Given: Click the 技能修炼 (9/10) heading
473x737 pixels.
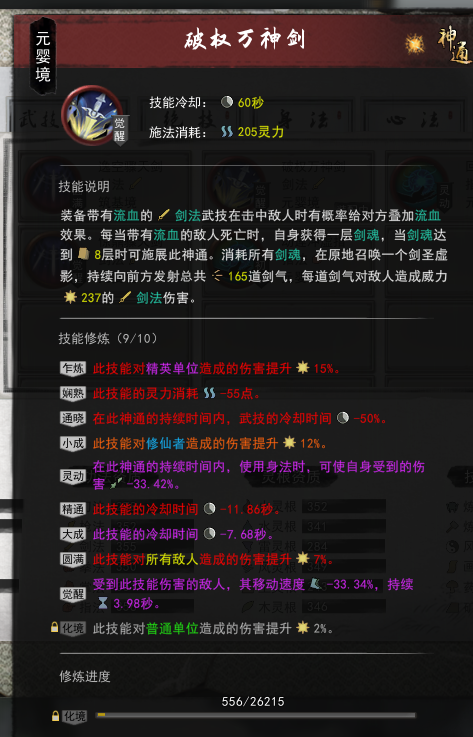Looking at the screenshot, I should pos(108,338).
